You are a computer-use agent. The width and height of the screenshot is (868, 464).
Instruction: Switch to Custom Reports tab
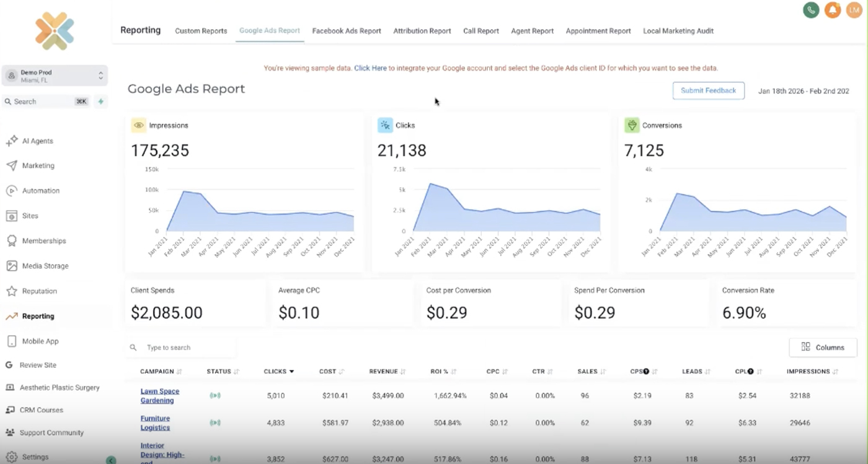click(x=201, y=31)
